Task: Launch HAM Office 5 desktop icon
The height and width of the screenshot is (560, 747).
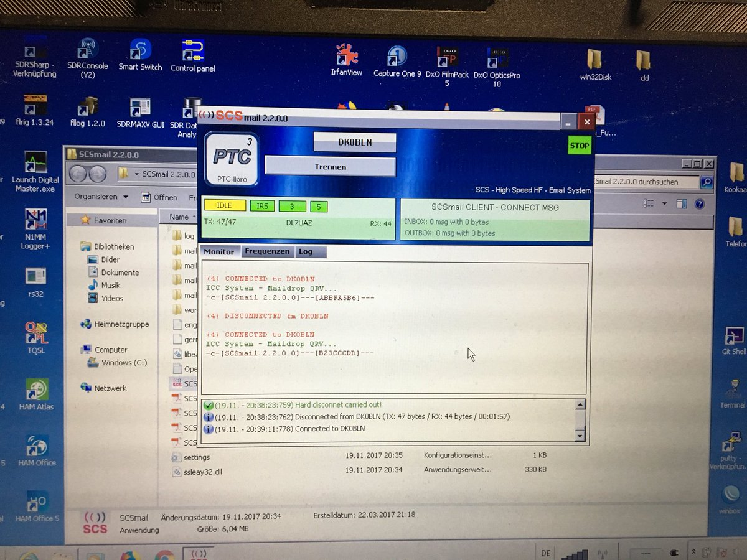Action: [x=37, y=506]
